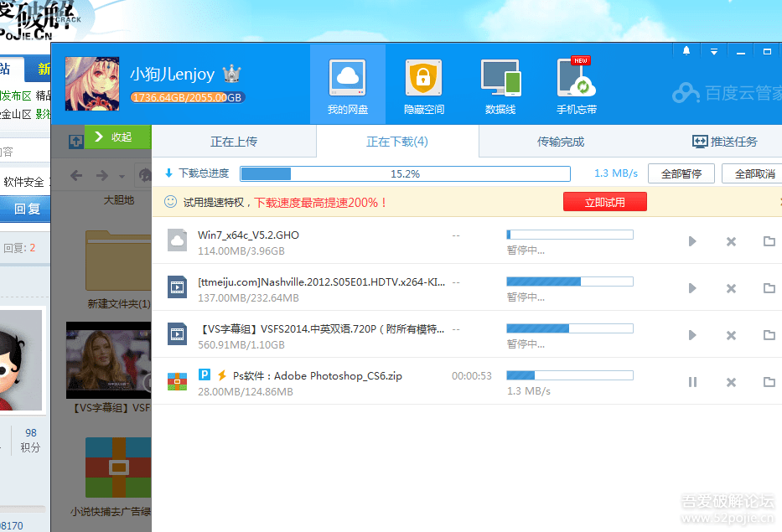Viewport: 782px width, 532px height.
Task: Open folder for the VSFS2014 download
Action: pos(769,335)
